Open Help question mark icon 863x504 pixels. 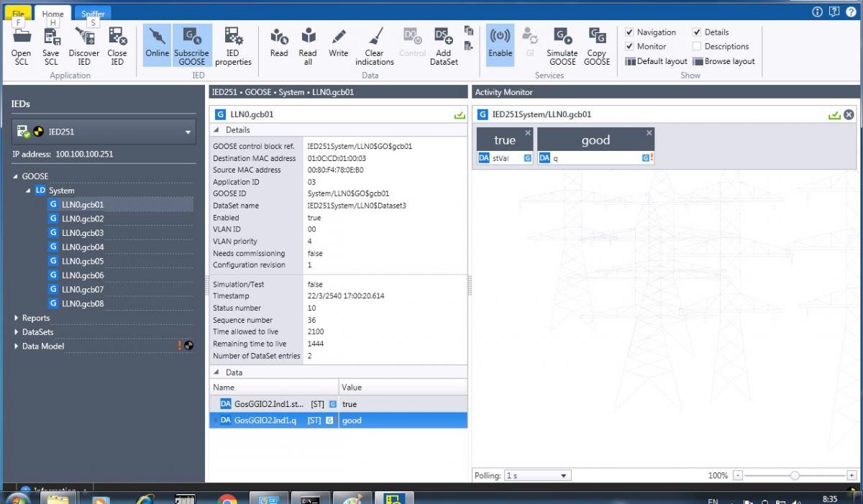click(x=851, y=12)
